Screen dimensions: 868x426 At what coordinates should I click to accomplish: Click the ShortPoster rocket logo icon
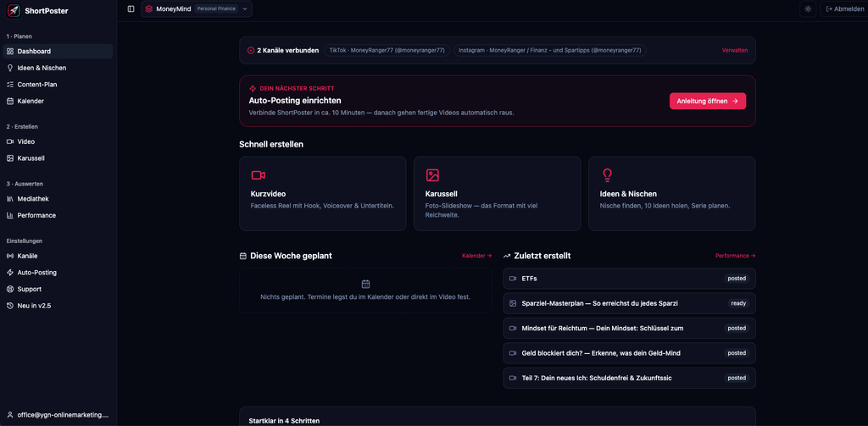14,10
